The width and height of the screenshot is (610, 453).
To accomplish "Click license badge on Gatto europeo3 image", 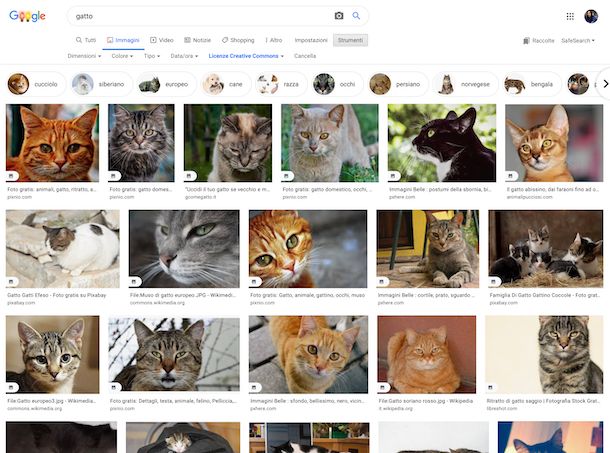I will tap(11, 387).
